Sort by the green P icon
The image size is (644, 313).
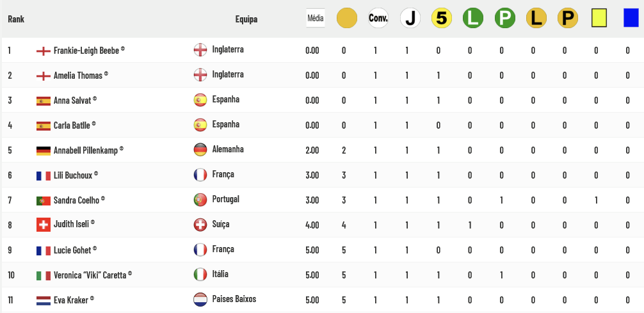pos(505,19)
